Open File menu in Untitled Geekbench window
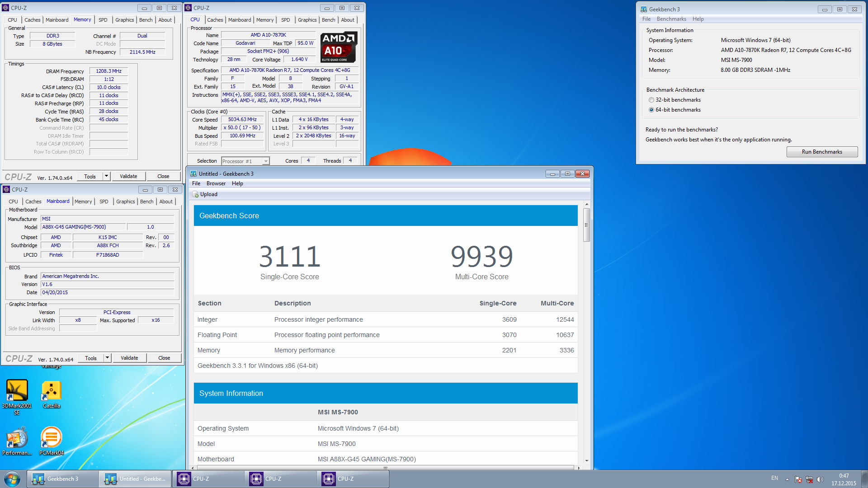Screen dimensions: 868x488 [x=196, y=183]
